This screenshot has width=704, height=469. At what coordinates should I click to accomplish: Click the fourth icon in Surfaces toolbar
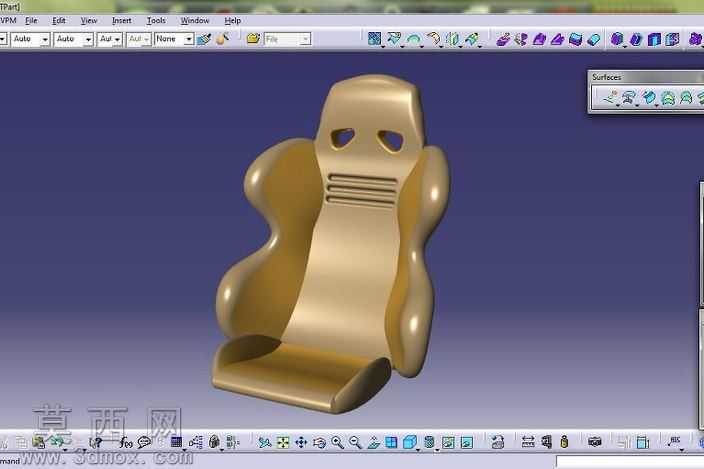click(668, 97)
